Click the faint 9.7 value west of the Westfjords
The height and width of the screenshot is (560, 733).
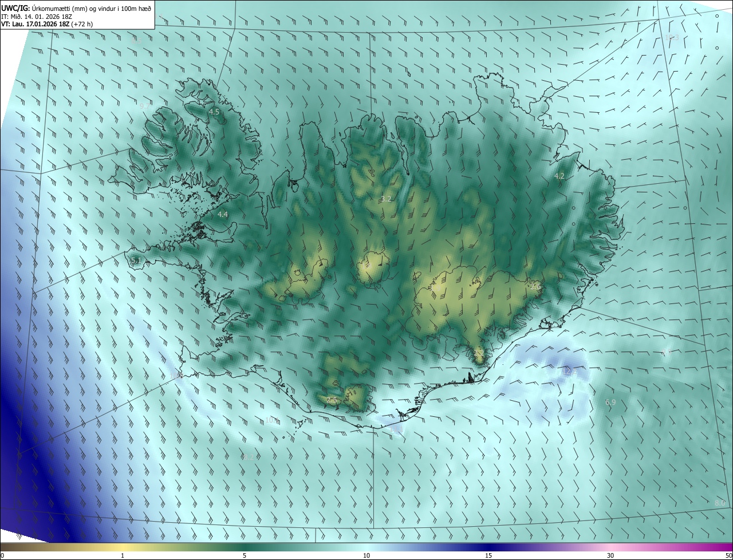pyautogui.click(x=145, y=106)
